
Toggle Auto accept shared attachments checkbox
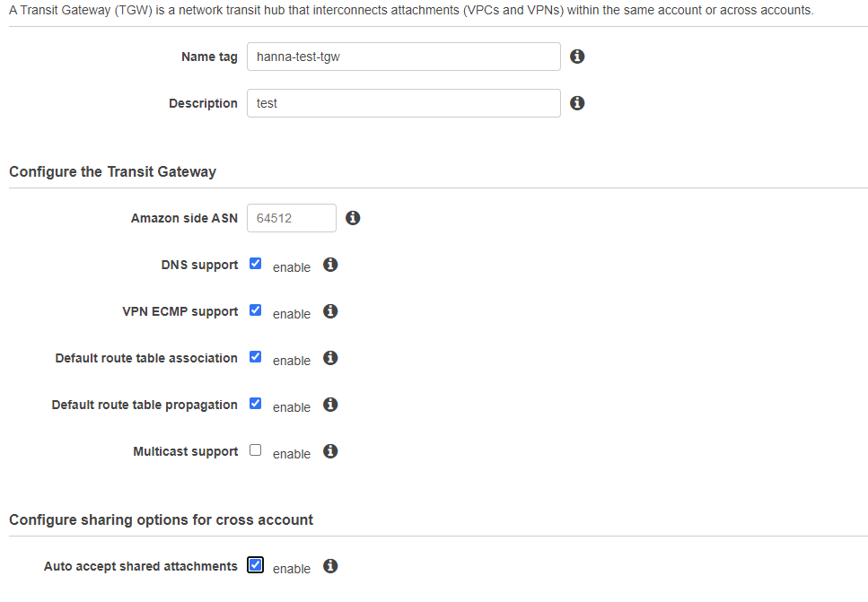pyautogui.click(x=255, y=565)
